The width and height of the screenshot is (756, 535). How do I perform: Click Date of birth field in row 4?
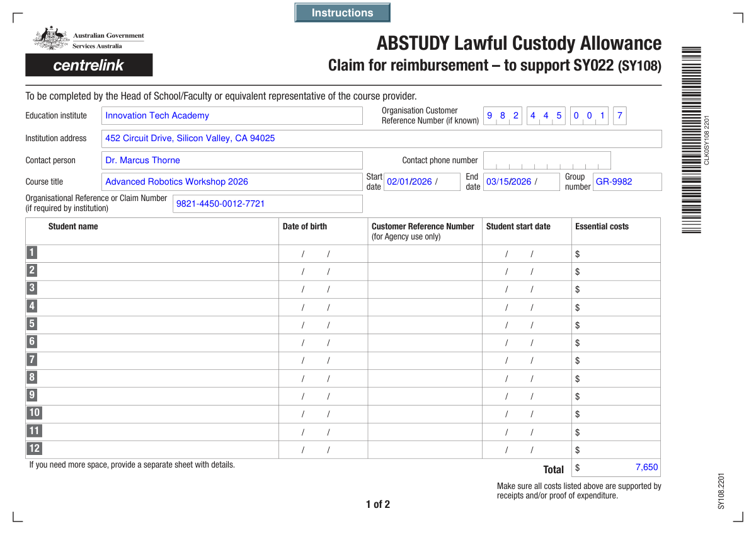coord(323,307)
